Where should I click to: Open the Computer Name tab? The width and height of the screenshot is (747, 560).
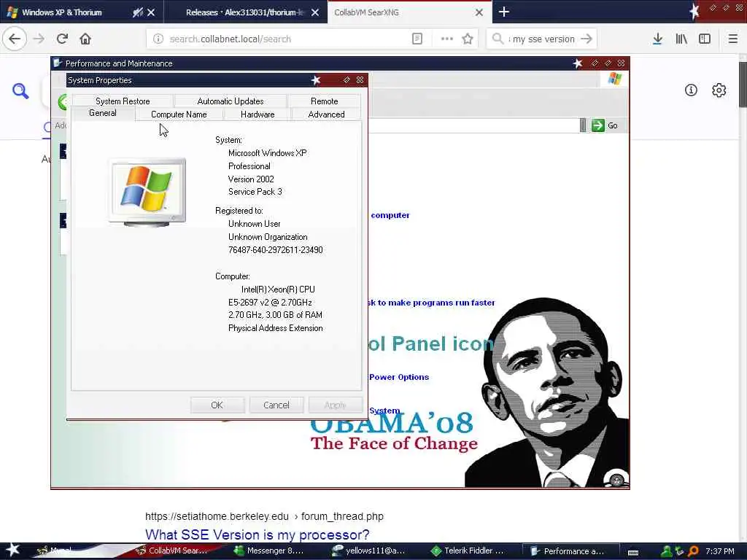[x=179, y=114]
